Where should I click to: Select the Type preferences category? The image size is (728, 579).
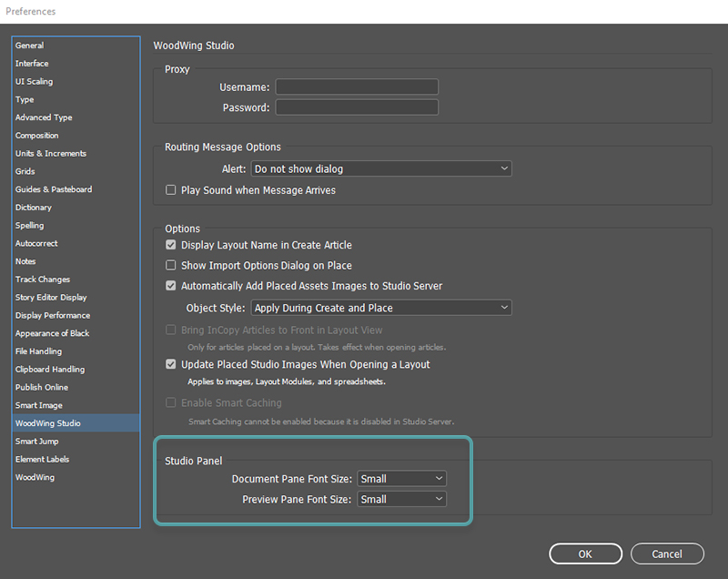[x=26, y=99]
